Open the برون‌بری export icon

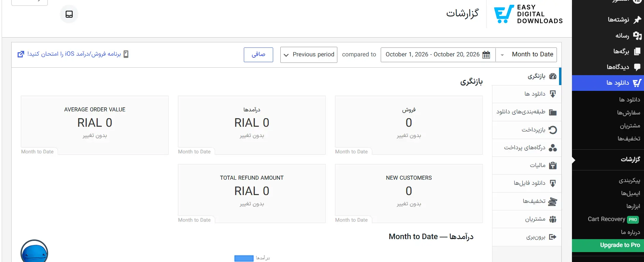(x=553, y=237)
